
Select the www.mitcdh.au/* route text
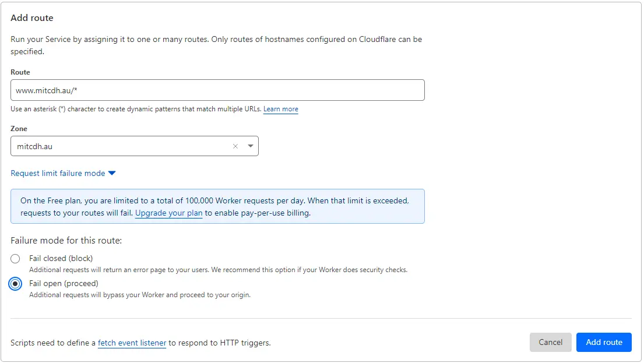(x=44, y=90)
